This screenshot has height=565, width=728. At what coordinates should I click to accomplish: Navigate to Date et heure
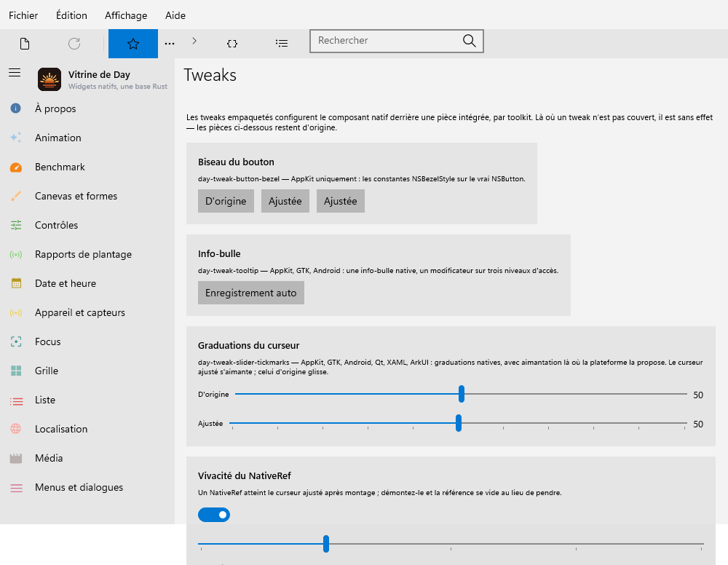click(87, 283)
